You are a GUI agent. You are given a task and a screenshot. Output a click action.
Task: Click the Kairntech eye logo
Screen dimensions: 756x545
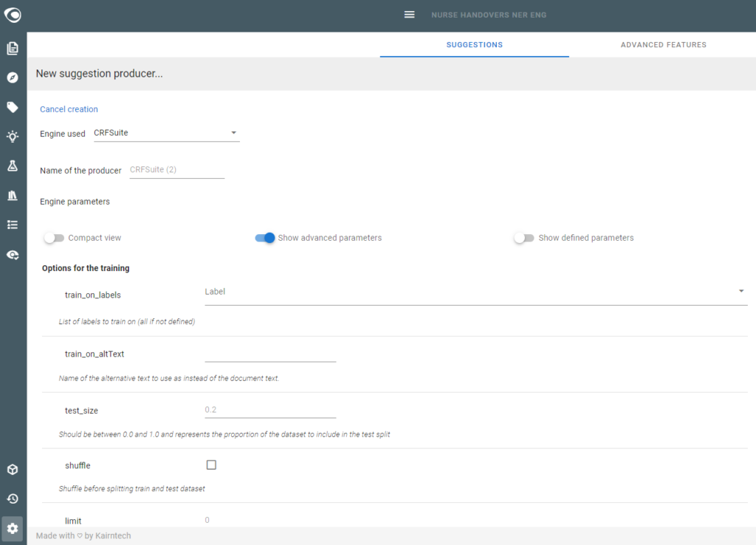13,15
